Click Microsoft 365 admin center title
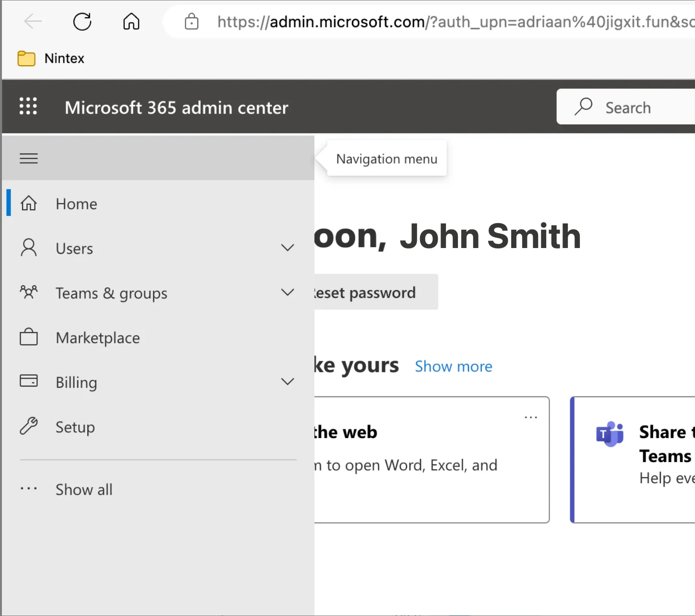The height and width of the screenshot is (616, 695). 177,107
